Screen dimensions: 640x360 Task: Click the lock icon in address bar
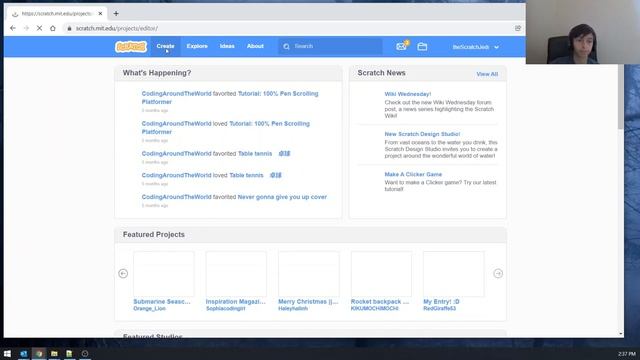(69, 28)
